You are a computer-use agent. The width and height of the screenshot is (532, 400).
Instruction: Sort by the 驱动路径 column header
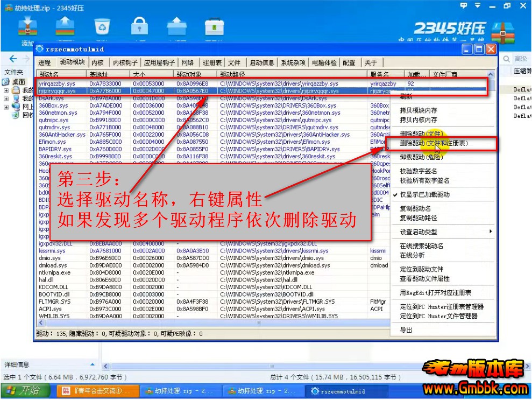coord(292,74)
